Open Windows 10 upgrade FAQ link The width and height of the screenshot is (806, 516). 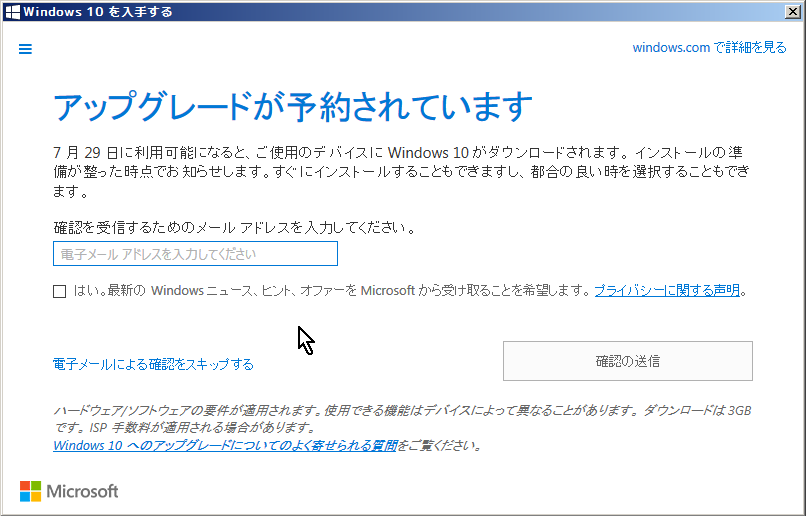[225, 445]
